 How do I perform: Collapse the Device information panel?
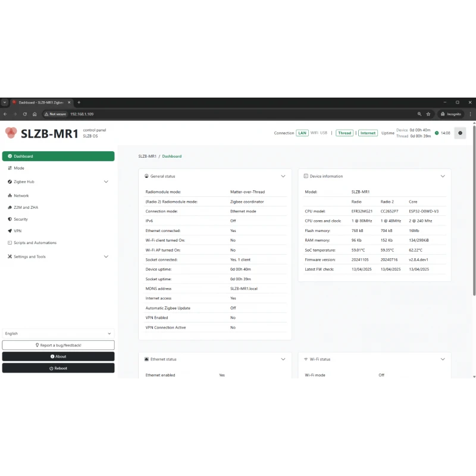(443, 176)
